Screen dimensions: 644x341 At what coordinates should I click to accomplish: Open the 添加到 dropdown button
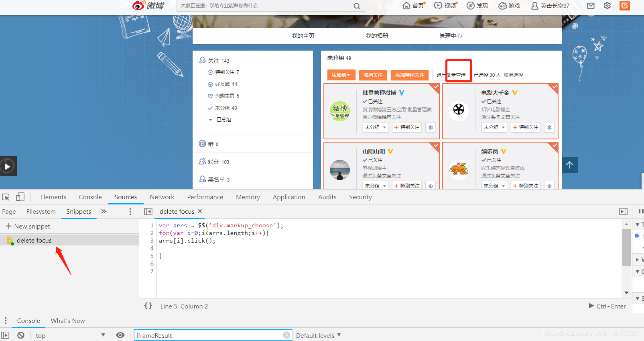[341, 75]
